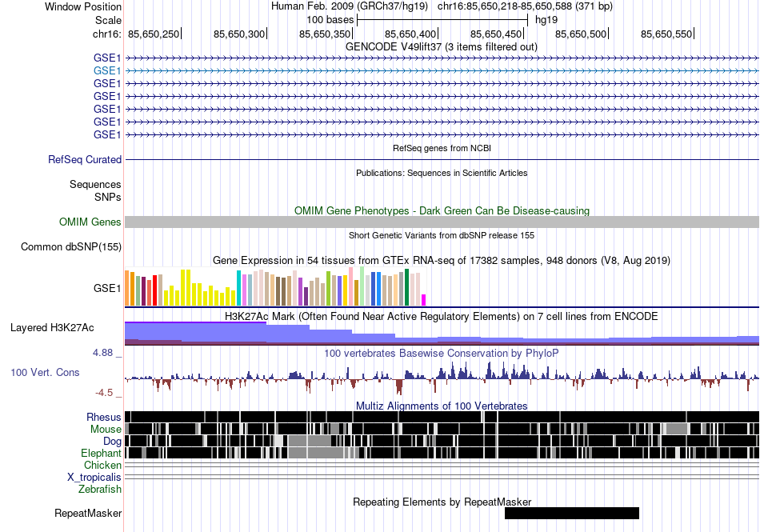The image size is (760, 532).
Task: Select the RepeatMasker track label
Action: [x=88, y=513]
